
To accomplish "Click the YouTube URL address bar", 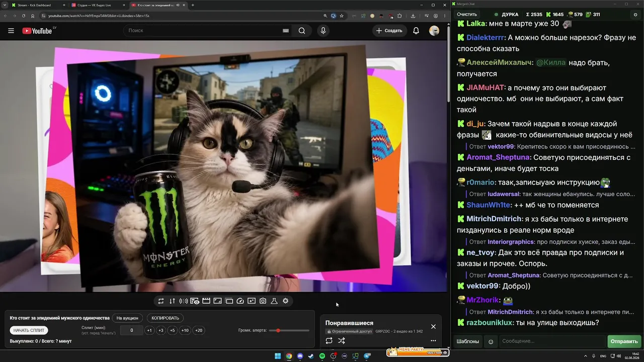I will tap(184, 16).
